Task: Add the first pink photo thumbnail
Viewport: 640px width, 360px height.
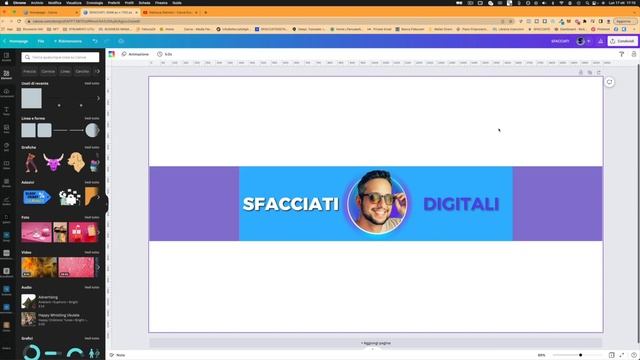Action: [36, 232]
